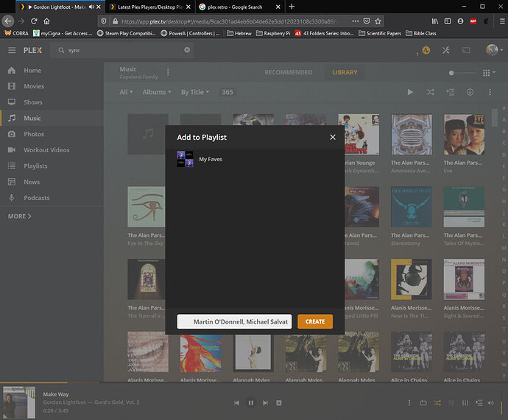Viewport: 508px width, 420px height.
Task: Switch to the plex retro Google Search tab
Action: tap(239, 7)
